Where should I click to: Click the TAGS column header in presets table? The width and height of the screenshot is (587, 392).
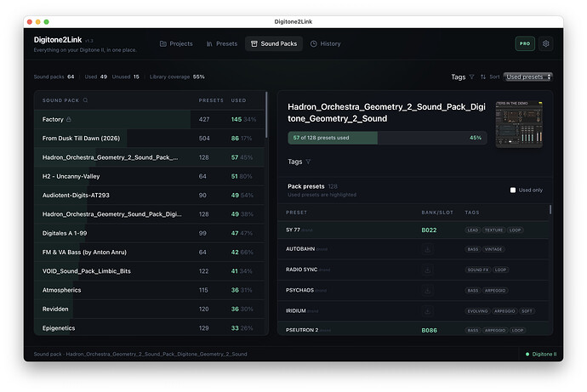472,213
